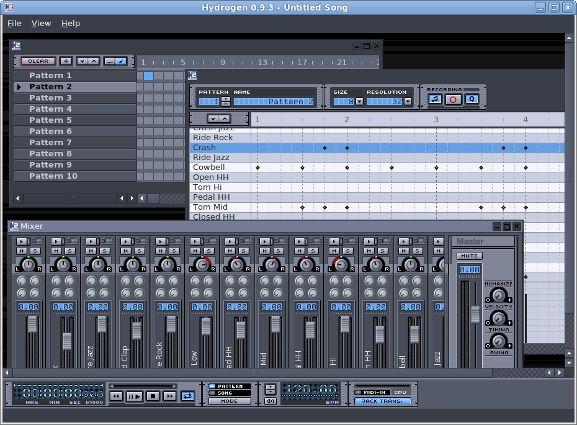Toggle loop song button
The image size is (577, 425).
pos(188,396)
